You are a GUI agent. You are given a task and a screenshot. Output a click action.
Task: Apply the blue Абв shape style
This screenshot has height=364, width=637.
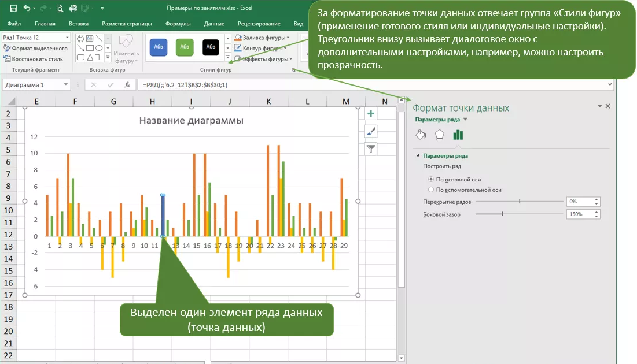159,47
